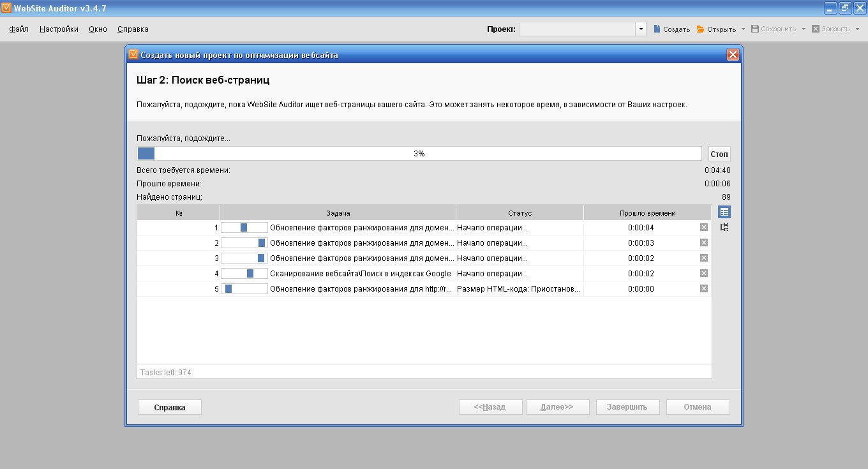Expand the Проект combo box dropdown arrow
This screenshot has height=469, width=868.
pyautogui.click(x=641, y=29)
